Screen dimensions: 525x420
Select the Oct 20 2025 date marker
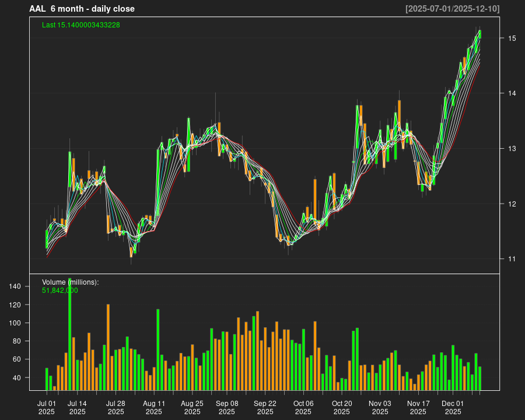tap(342, 407)
